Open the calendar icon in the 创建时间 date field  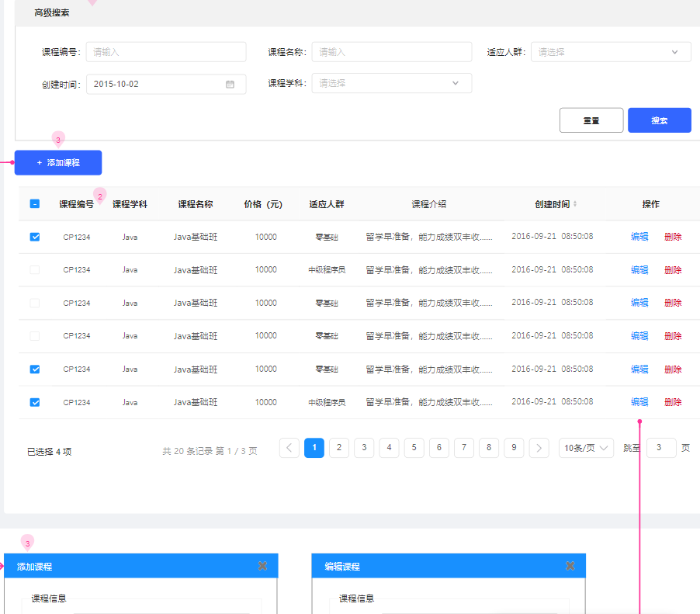(x=230, y=82)
